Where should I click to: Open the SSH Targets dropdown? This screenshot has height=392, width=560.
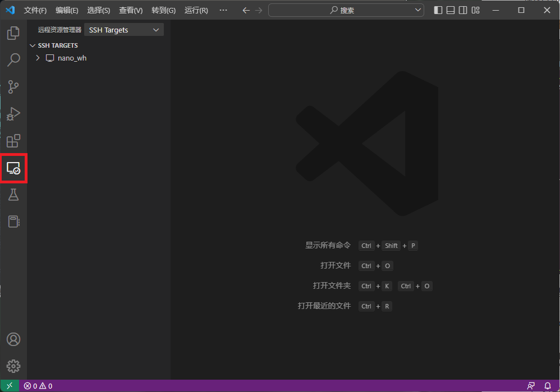coord(124,30)
